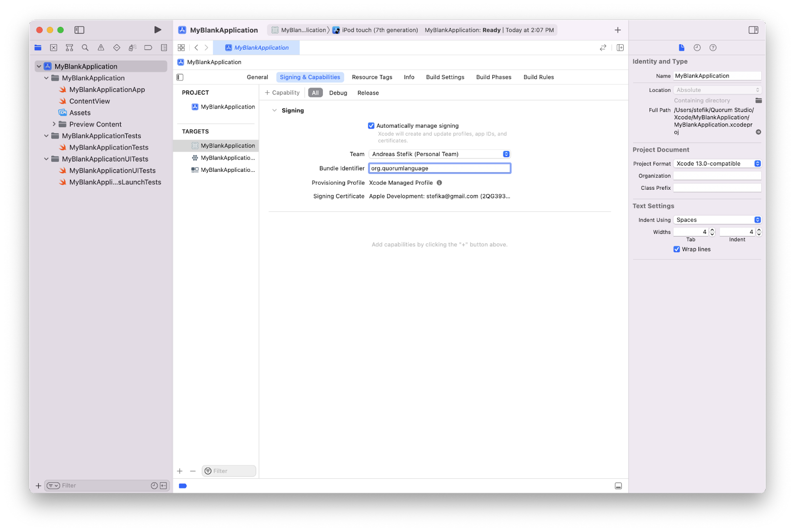This screenshot has height=532, width=795.
Task: Switch to the Info tab
Action: [409, 77]
